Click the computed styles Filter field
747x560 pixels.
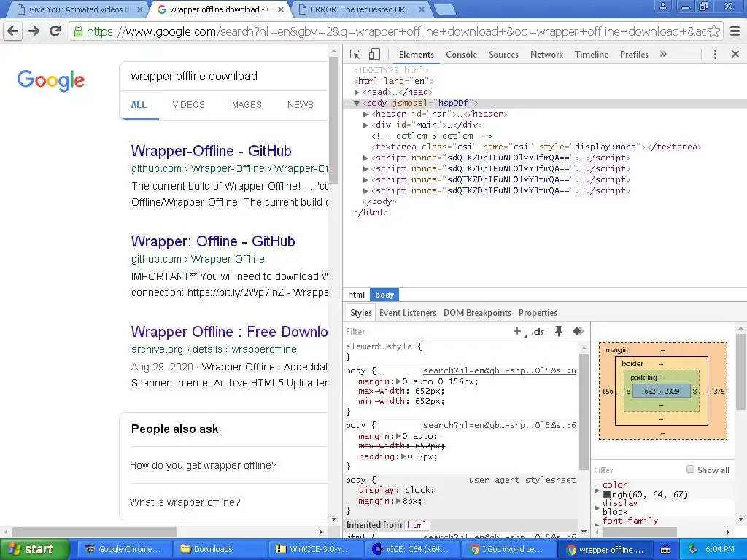(638, 470)
